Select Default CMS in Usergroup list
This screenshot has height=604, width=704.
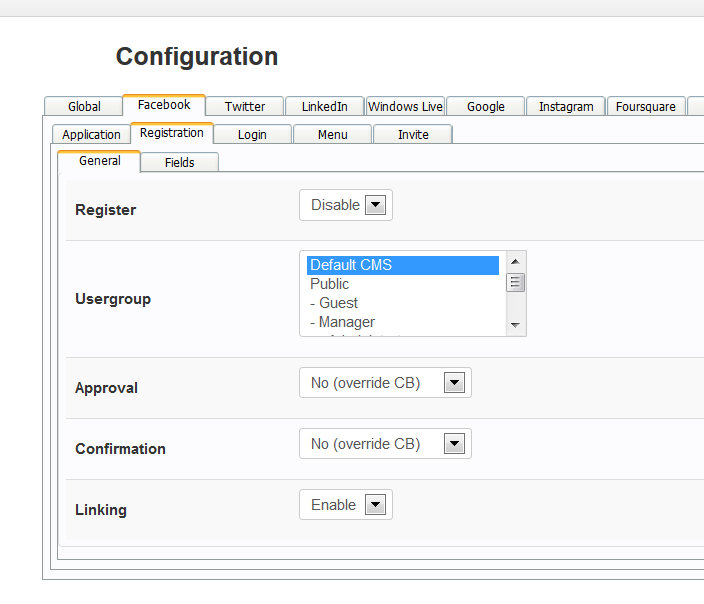point(403,265)
